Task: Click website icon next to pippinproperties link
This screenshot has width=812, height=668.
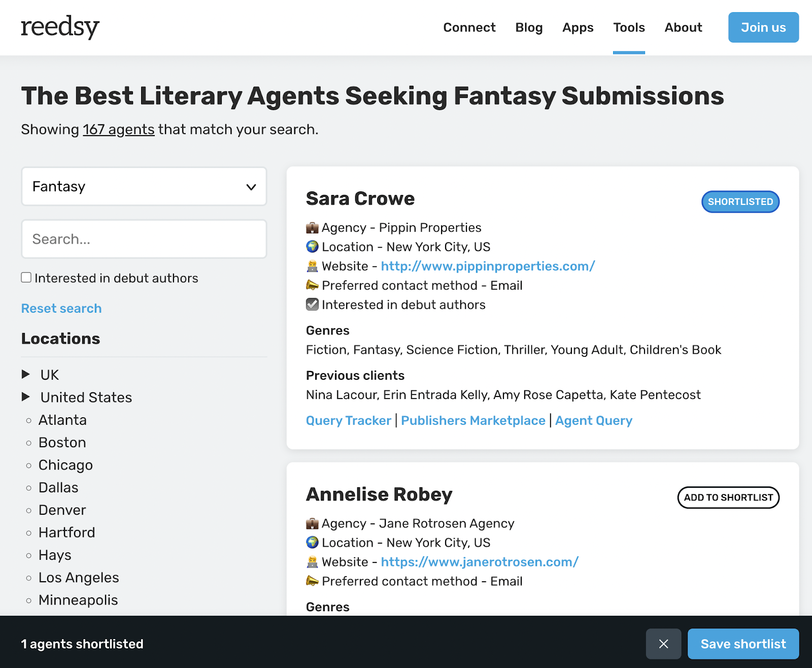Action: tap(312, 266)
